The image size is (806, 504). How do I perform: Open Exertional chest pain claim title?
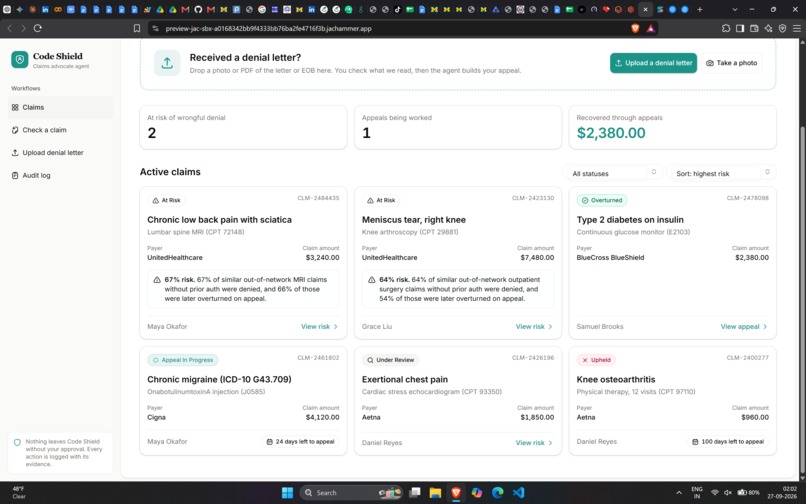[405, 380]
